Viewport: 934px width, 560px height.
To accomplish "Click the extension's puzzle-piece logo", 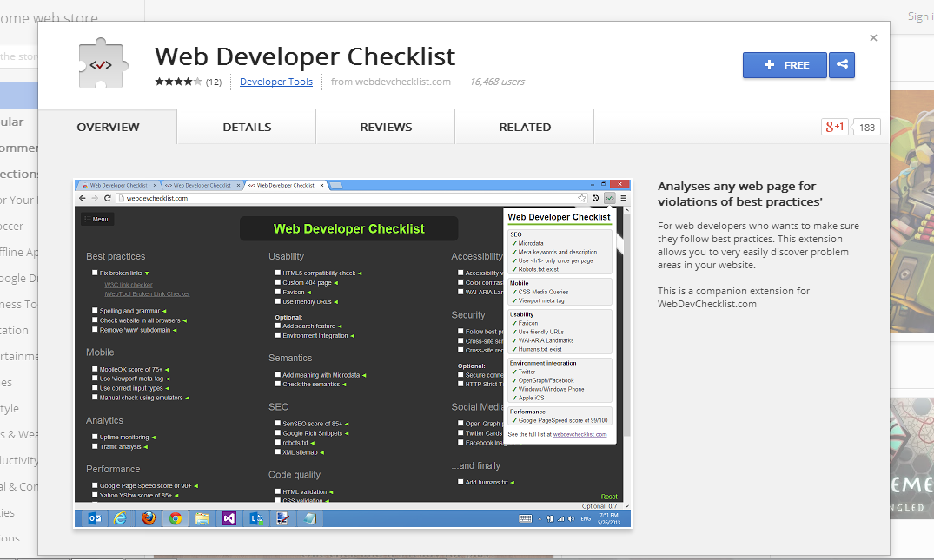I will [103, 62].
